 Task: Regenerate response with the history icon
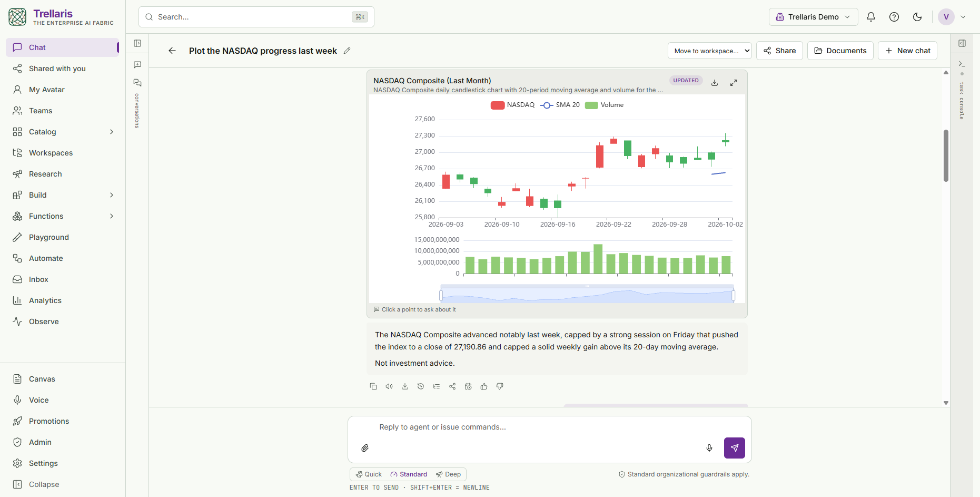pyautogui.click(x=421, y=386)
